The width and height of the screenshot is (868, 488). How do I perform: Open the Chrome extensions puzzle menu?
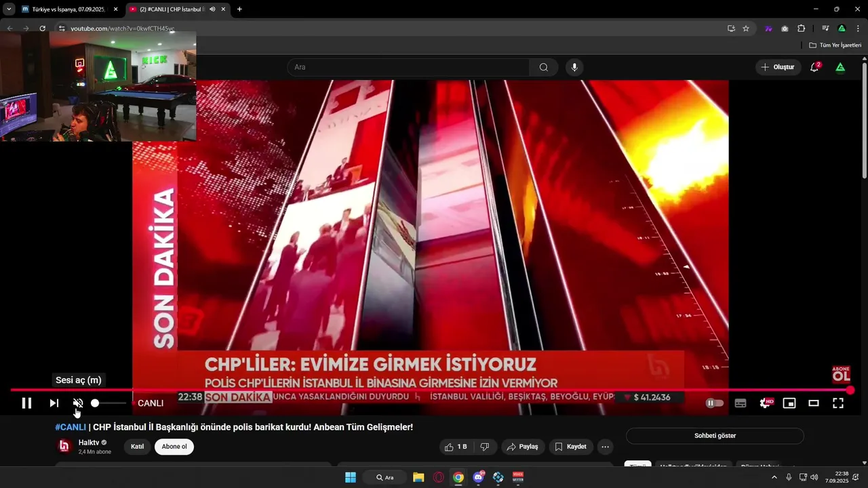coord(801,28)
